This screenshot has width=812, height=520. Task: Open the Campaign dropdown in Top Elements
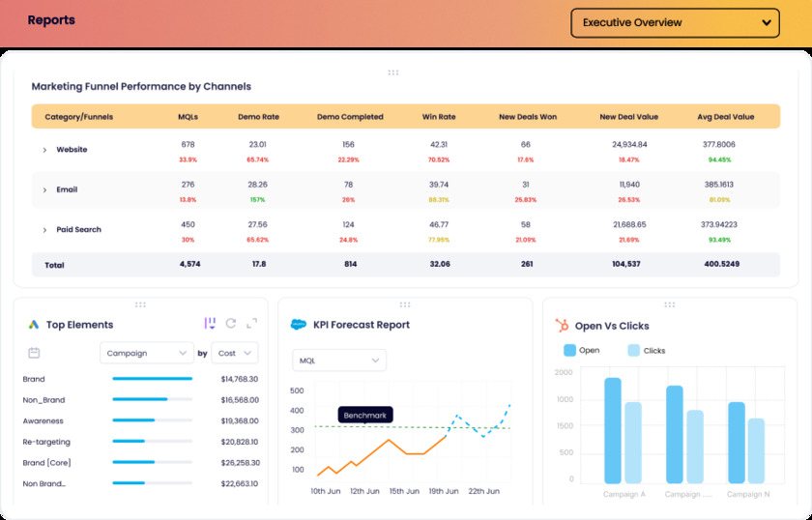pos(147,354)
